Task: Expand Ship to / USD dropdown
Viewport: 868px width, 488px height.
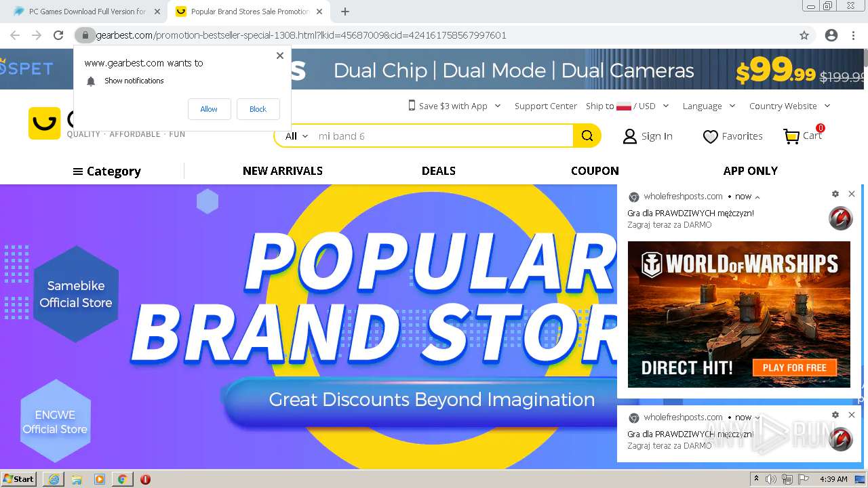Action: (665, 106)
